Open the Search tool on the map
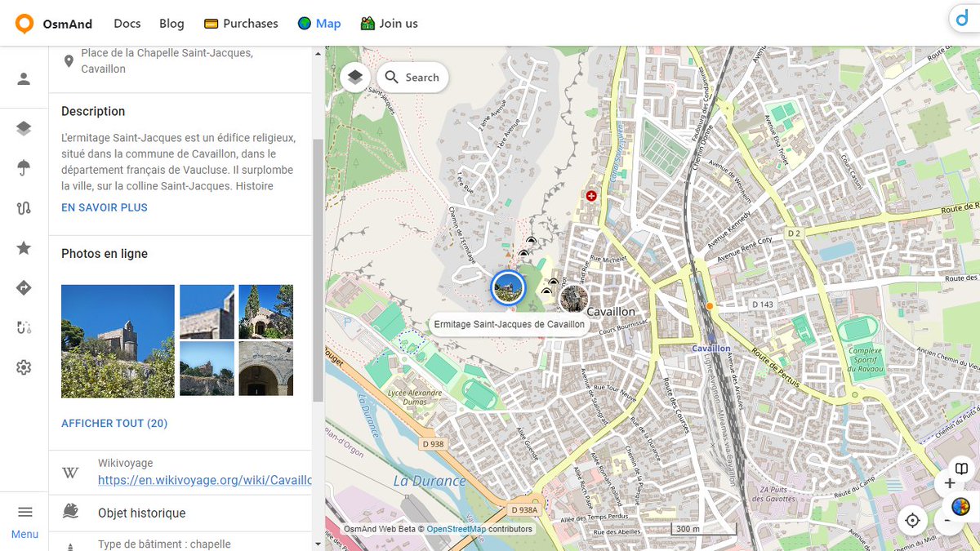 point(412,77)
